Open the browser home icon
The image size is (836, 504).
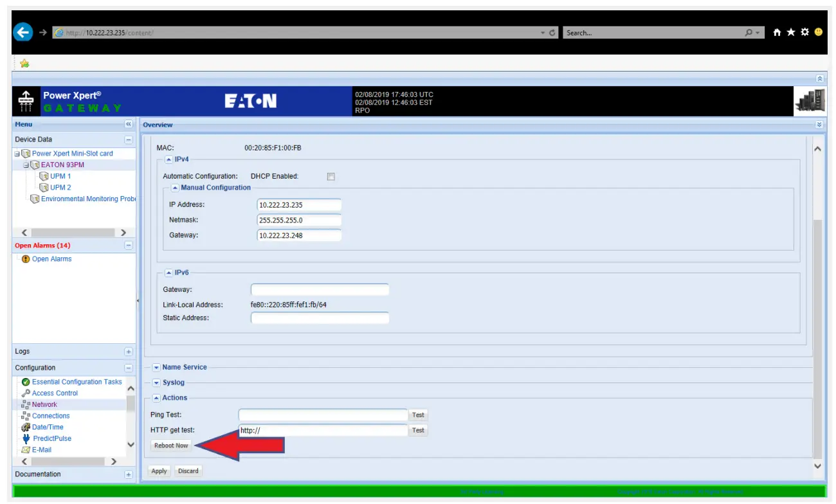[x=777, y=32]
